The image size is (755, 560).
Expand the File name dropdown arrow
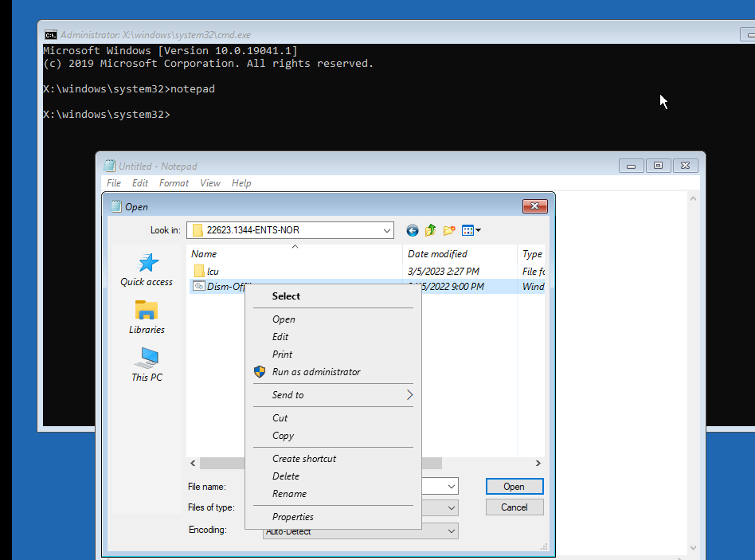coord(452,487)
